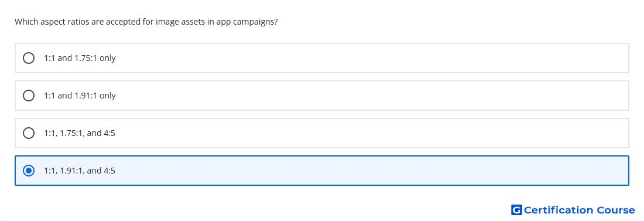This screenshot has height=221, width=644.
Task: Pick the second answer option card
Action: coord(322,96)
